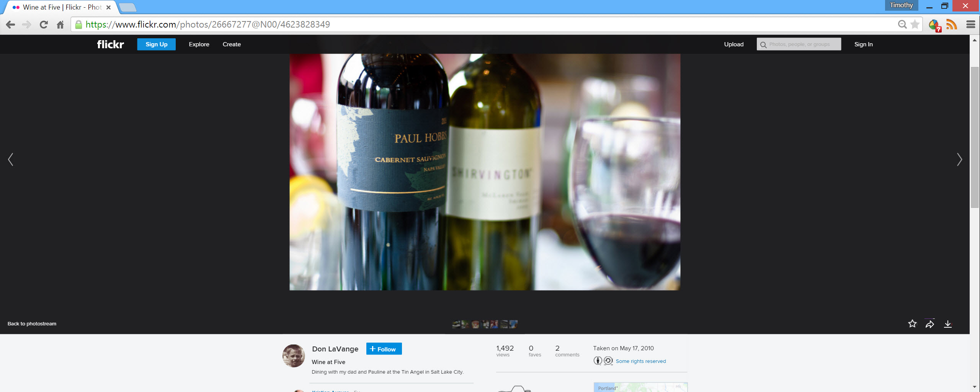Go to the previous photo with left chevron

pos(11,159)
